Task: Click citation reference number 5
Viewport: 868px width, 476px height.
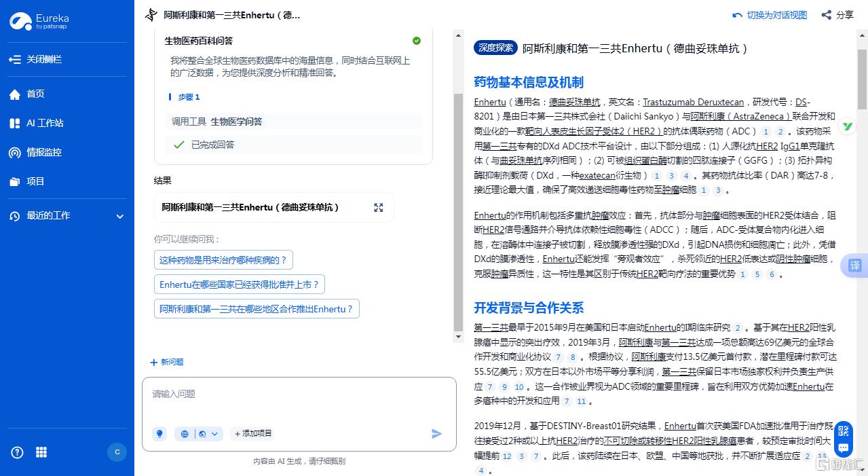Action: coord(757,274)
